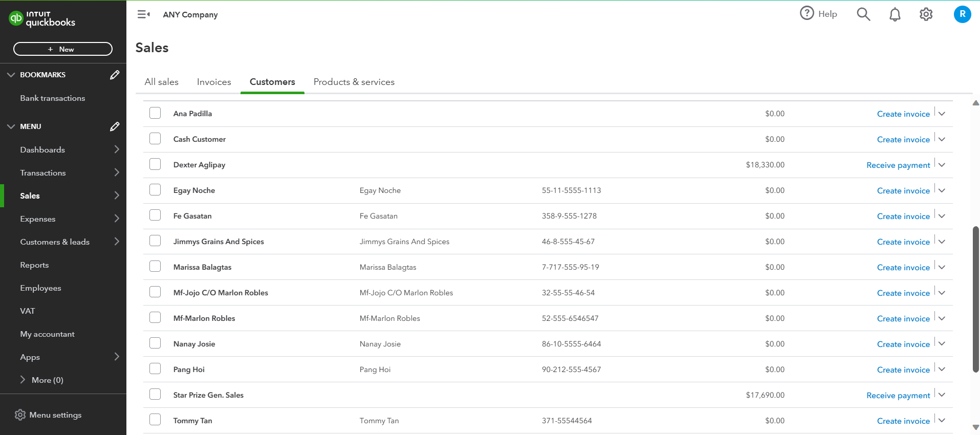Receive payment from Star Prize Gen. Sales
This screenshot has width=980, height=435.
(x=898, y=396)
